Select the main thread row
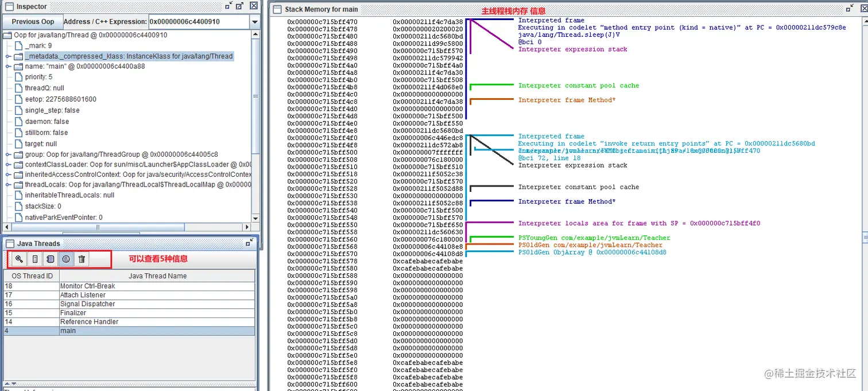Image resolution: width=868 pixels, height=391 pixels. pos(129,331)
